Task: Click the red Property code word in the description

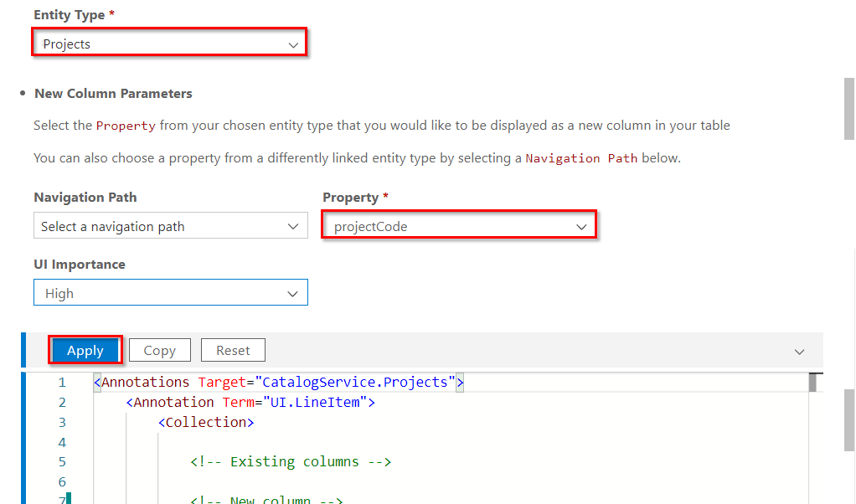Action: [x=126, y=126]
